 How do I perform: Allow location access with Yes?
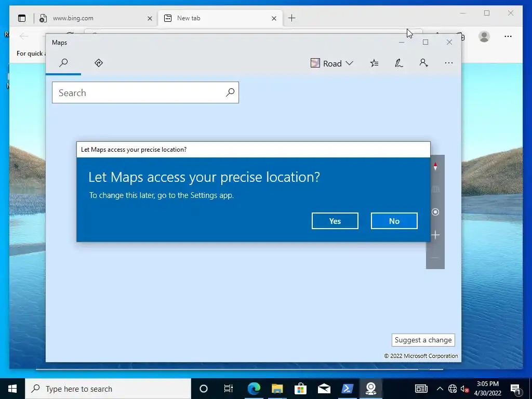(335, 221)
